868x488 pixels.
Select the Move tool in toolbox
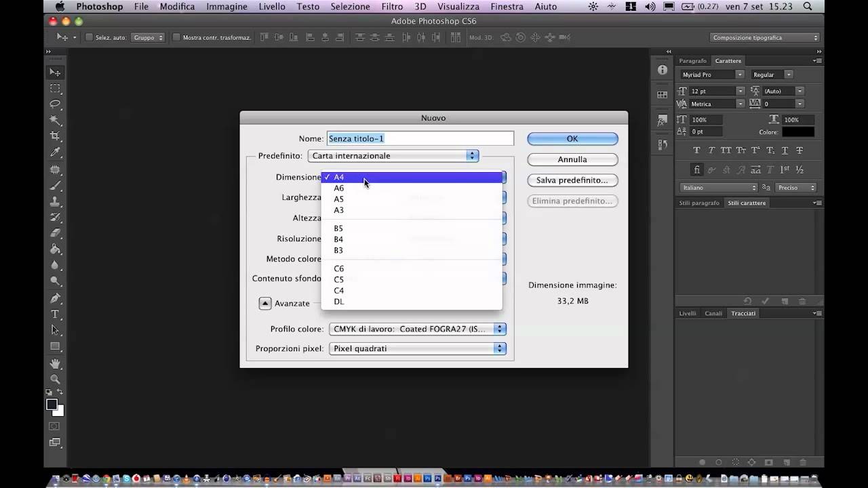click(x=56, y=73)
